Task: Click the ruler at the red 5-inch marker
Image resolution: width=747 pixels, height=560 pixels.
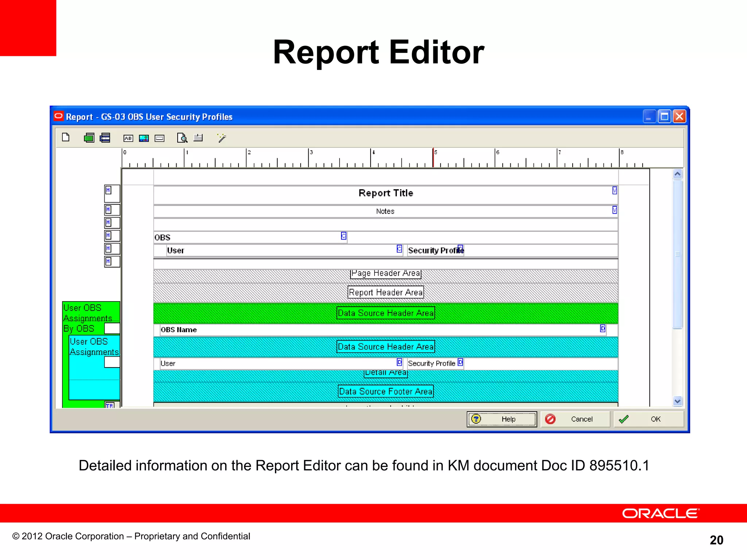Action: click(433, 158)
